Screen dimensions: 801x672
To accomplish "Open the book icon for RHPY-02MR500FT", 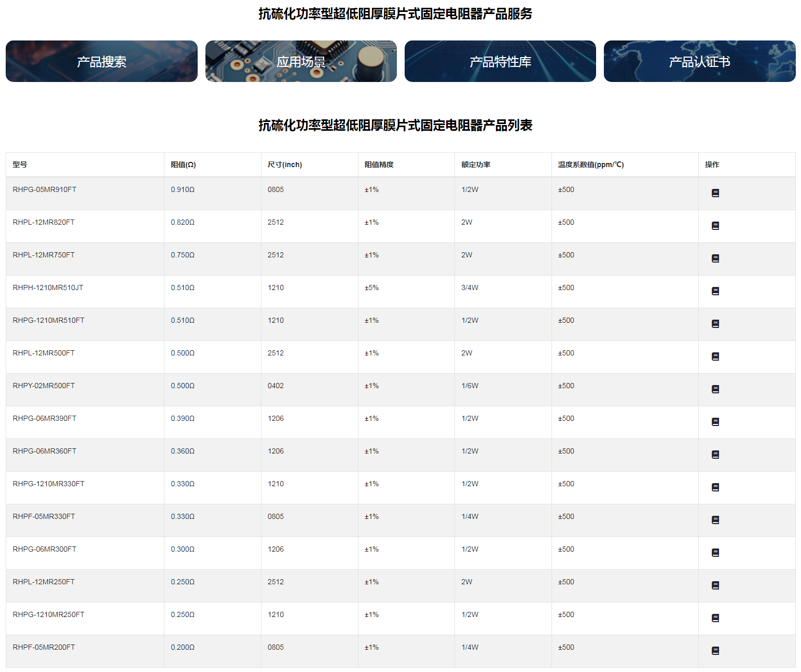I will (715, 389).
